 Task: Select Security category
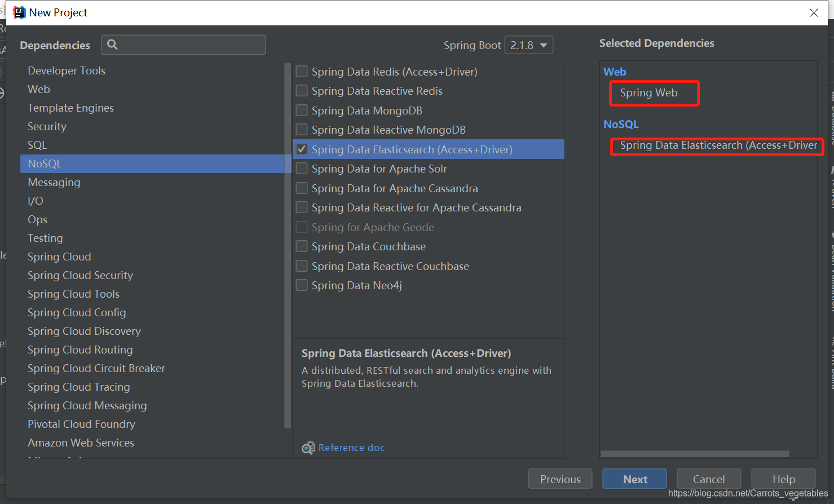(x=152, y=126)
